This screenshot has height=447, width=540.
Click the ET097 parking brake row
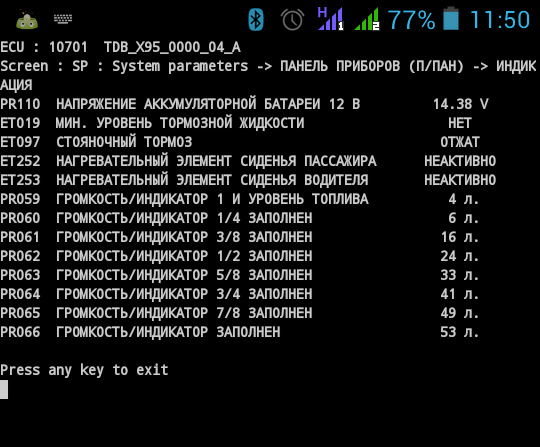coord(240,142)
